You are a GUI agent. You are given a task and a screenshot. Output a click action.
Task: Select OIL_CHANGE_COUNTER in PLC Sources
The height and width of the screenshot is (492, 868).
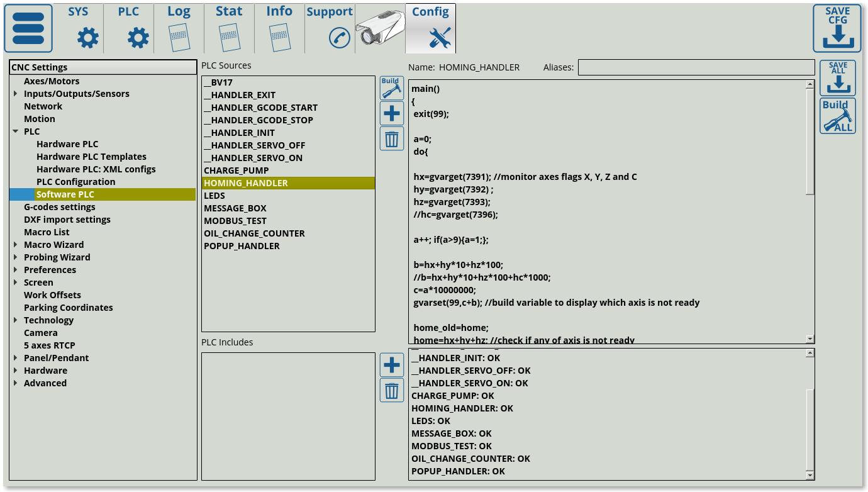(x=254, y=233)
